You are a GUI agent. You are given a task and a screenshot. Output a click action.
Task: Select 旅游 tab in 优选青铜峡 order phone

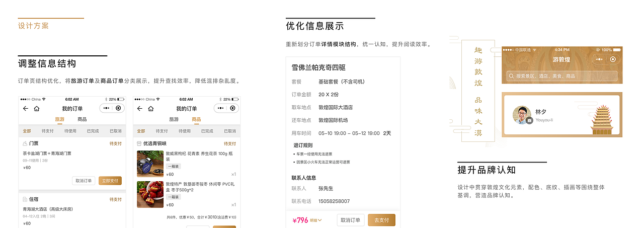174,120
